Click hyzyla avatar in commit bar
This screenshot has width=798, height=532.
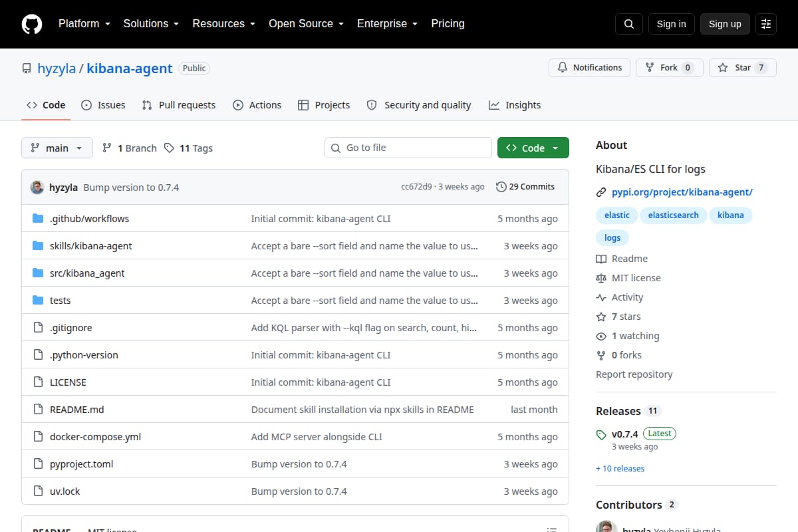(37, 188)
